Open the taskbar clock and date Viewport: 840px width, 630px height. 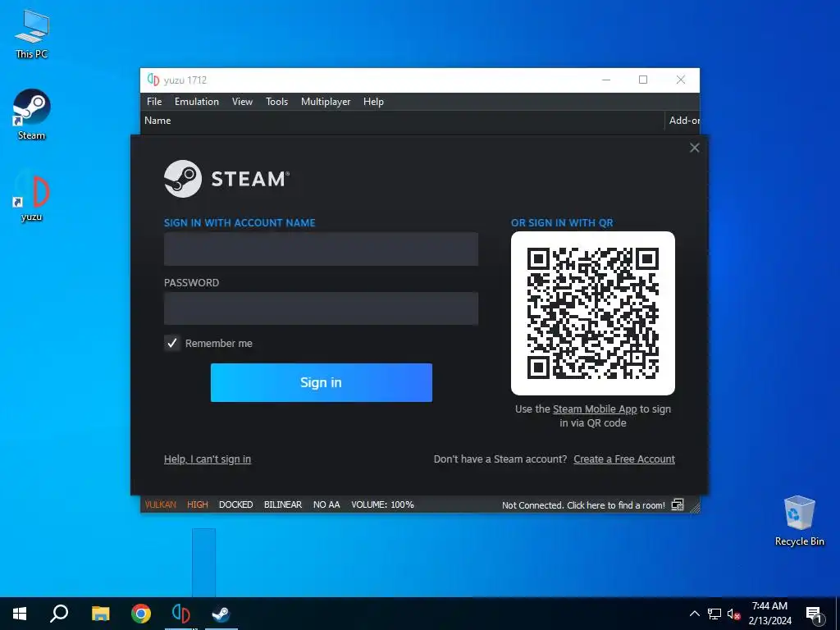click(x=769, y=614)
